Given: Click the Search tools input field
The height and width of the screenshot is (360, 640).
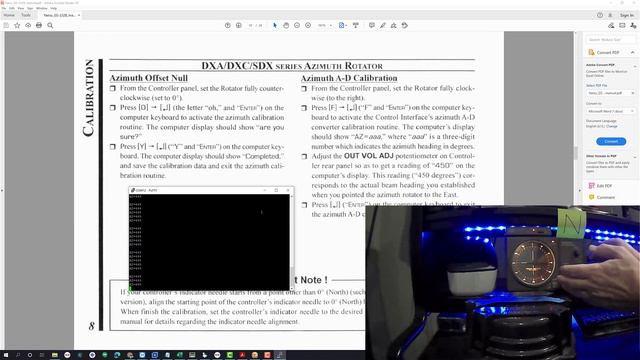Looking at the screenshot, I should click(x=611, y=40).
